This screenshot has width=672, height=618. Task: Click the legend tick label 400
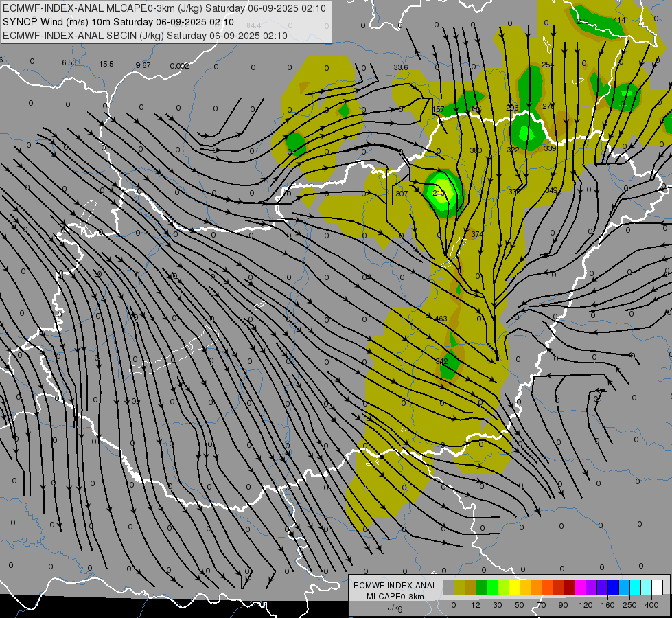[651, 605]
